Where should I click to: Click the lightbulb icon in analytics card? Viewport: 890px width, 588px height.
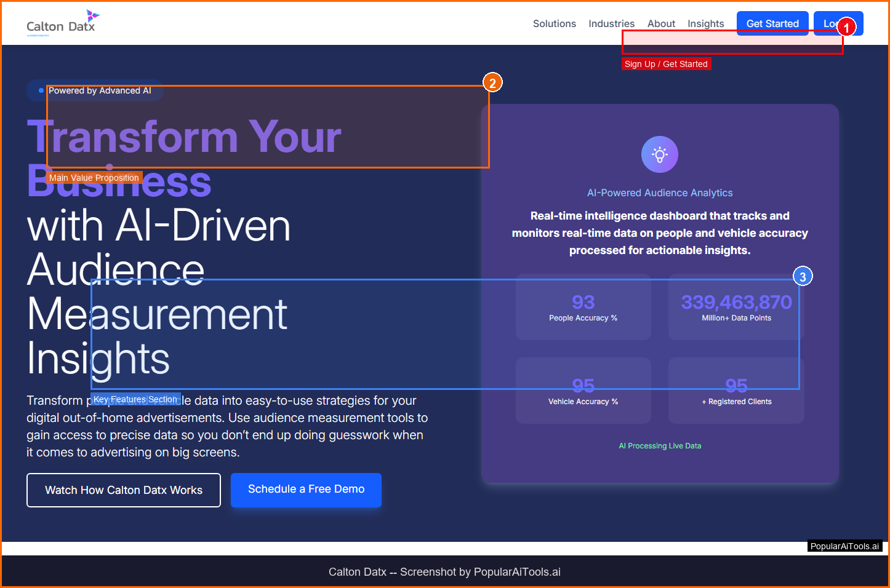(x=659, y=154)
